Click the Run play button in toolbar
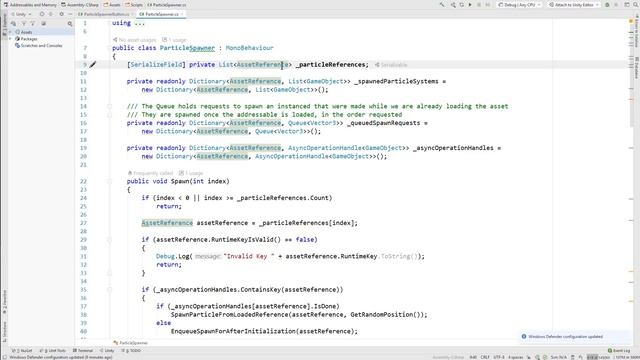The image size is (640, 360). (x=470, y=5)
